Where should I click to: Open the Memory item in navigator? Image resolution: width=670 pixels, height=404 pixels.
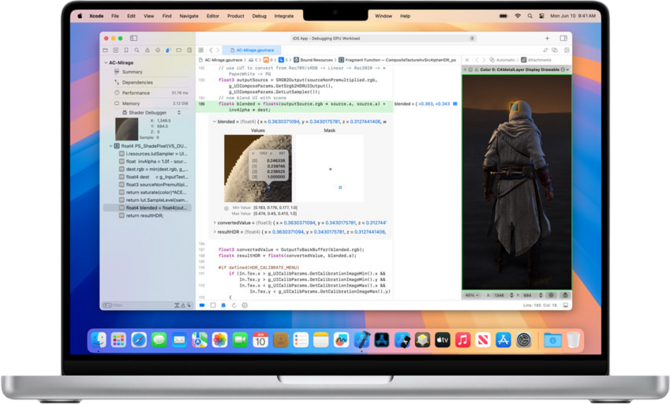click(131, 103)
